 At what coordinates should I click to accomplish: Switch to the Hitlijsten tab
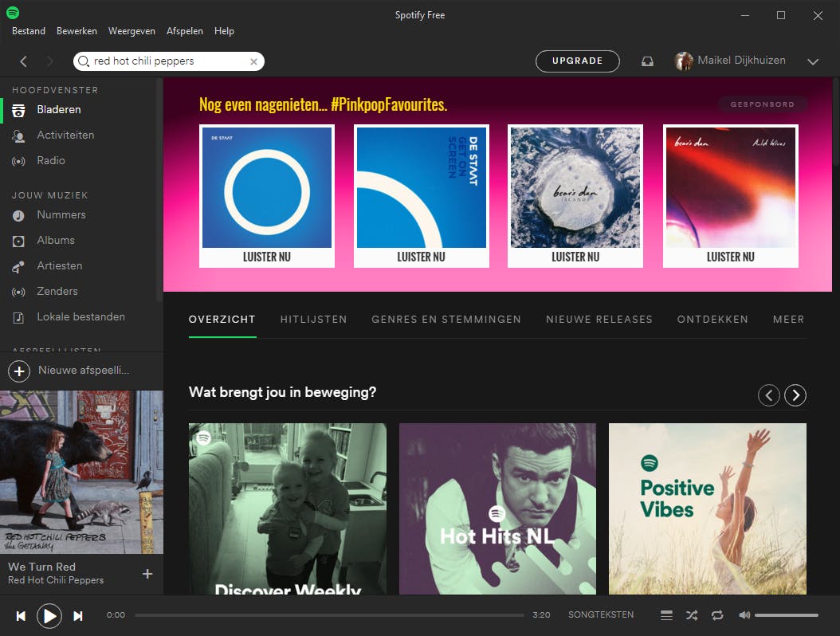pyautogui.click(x=313, y=319)
